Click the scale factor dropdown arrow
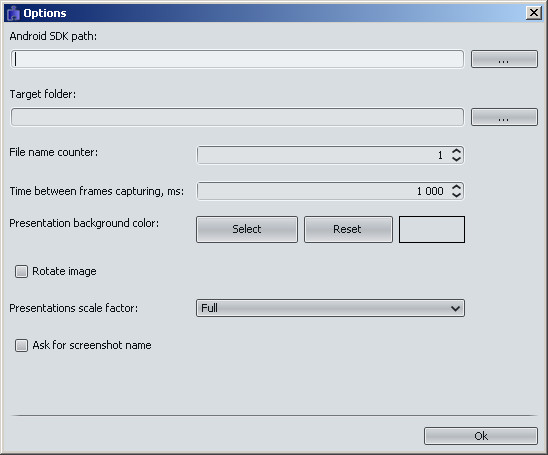 455,308
